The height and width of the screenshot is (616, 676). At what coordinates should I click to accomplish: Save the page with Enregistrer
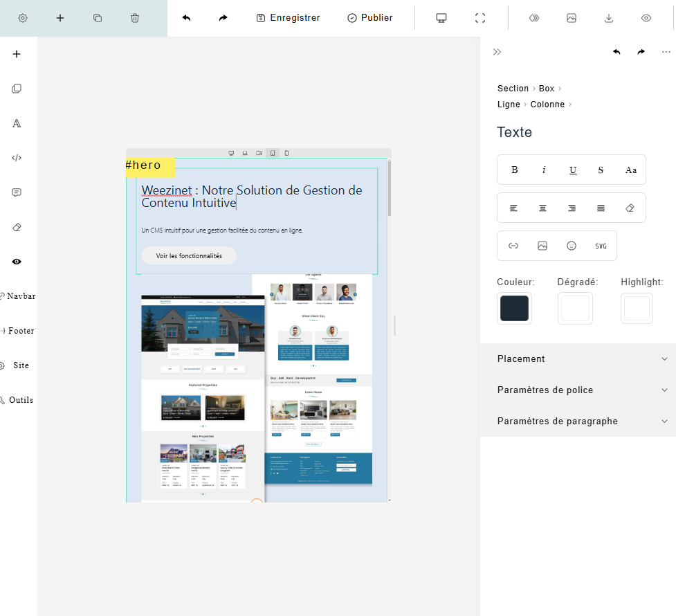click(288, 18)
